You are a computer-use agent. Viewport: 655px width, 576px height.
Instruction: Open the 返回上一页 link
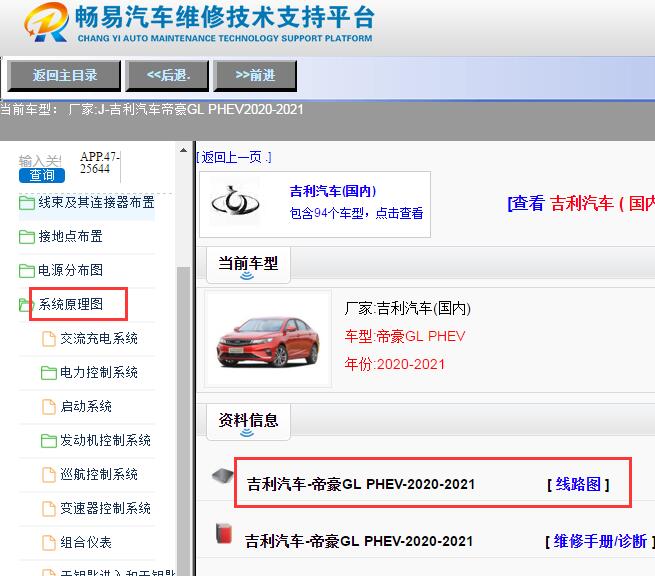234,157
